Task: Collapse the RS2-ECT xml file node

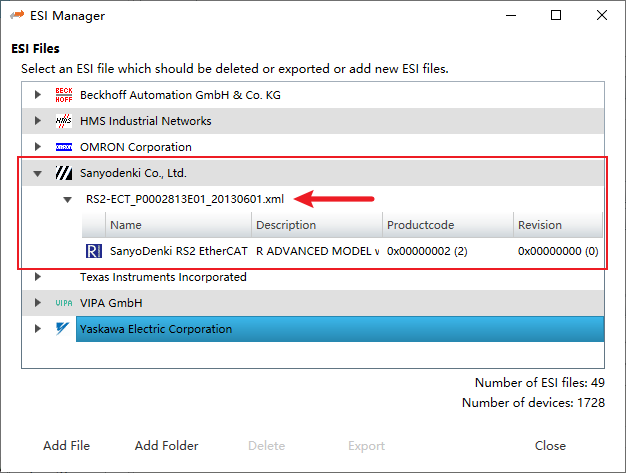Action: [67, 199]
